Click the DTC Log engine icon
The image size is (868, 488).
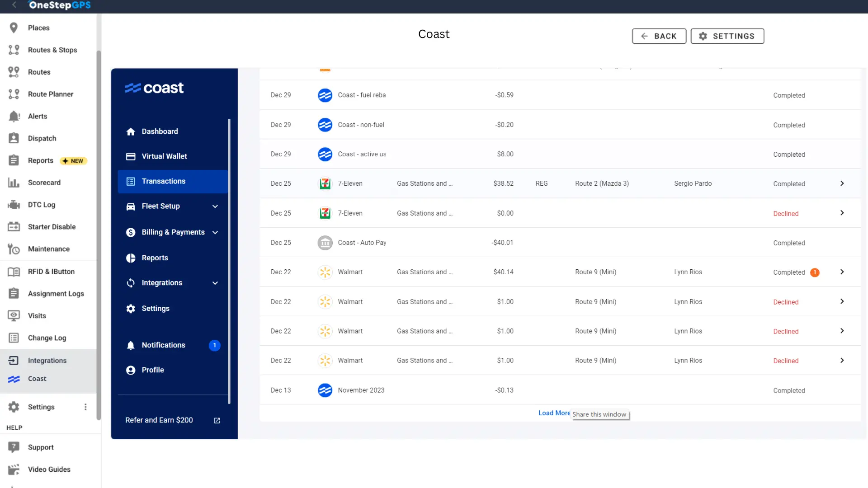(14, 205)
